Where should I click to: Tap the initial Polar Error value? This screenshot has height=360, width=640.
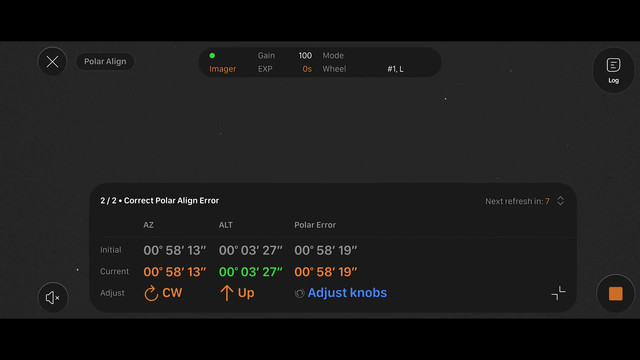[x=326, y=250]
